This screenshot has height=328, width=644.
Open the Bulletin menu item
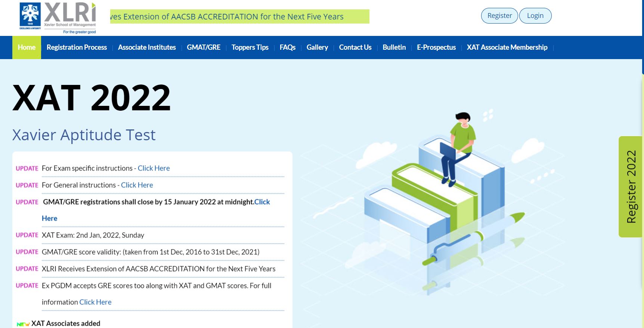(394, 47)
